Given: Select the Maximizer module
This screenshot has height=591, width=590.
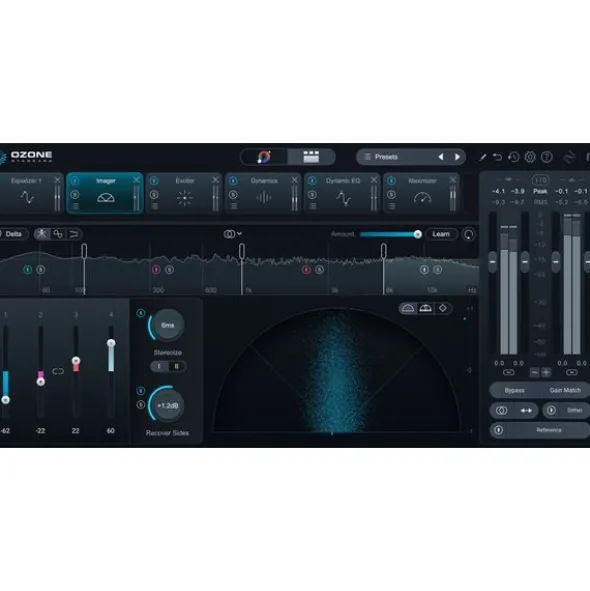Looking at the screenshot, I should (x=421, y=193).
